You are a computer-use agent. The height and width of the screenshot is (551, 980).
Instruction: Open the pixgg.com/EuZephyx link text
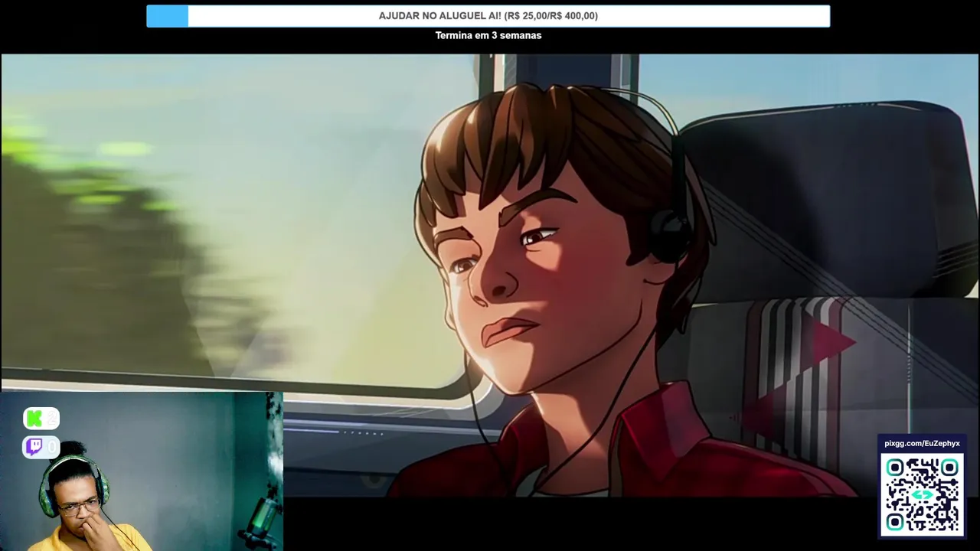click(922, 443)
